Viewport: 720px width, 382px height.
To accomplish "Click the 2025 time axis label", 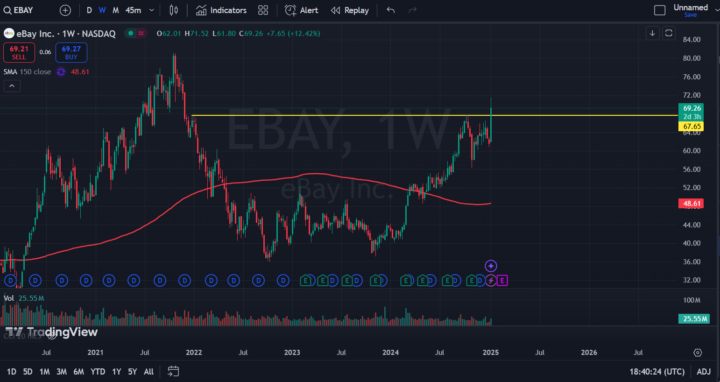I will (491, 353).
